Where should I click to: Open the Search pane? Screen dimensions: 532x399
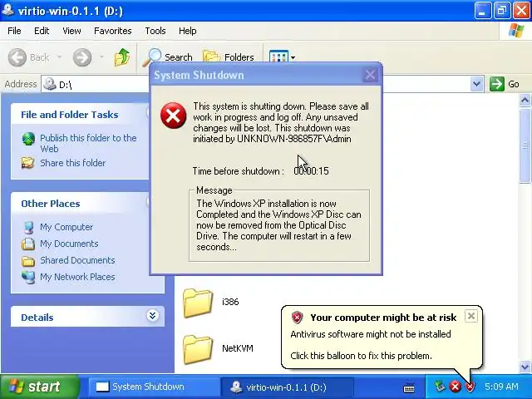tap(168, 57)
